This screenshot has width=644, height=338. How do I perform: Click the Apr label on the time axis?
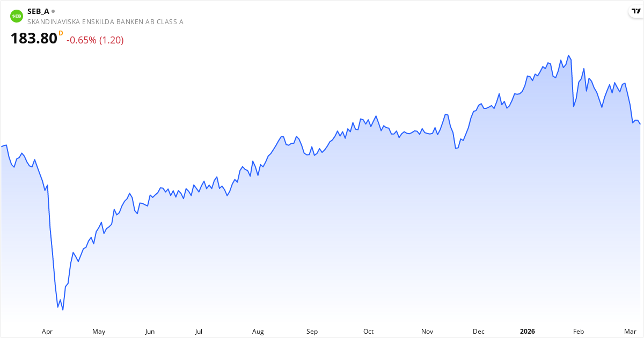tap(47, 332)
